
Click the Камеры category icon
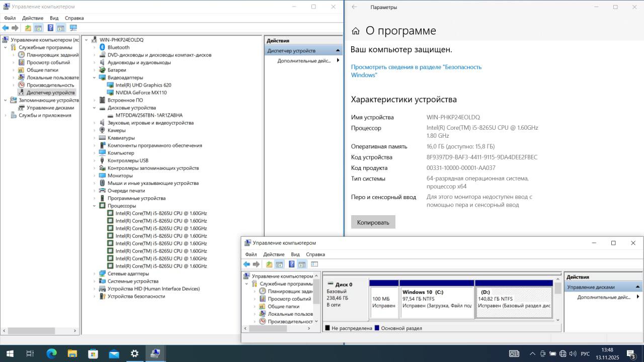pyautogui.click(x=102, y=130)
